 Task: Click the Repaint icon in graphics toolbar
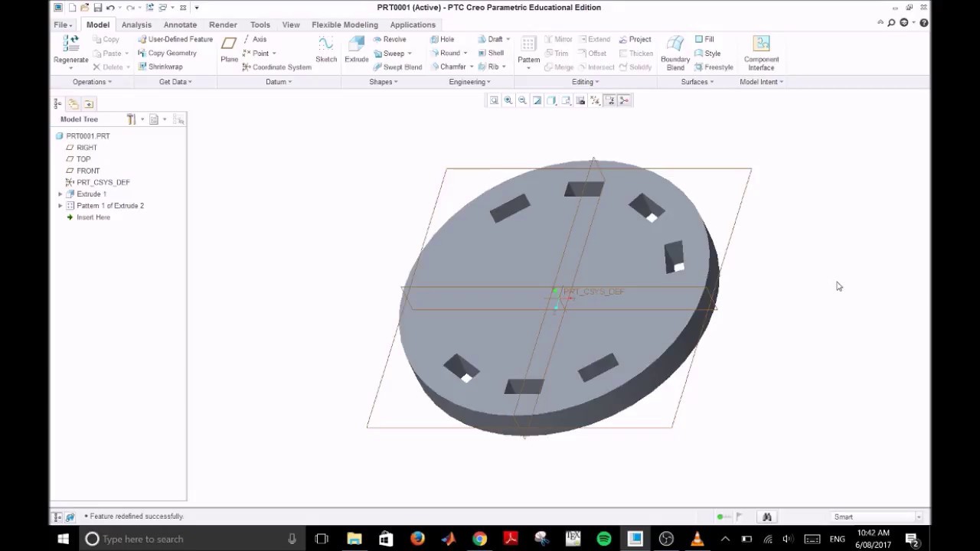(x=537, y=100)
